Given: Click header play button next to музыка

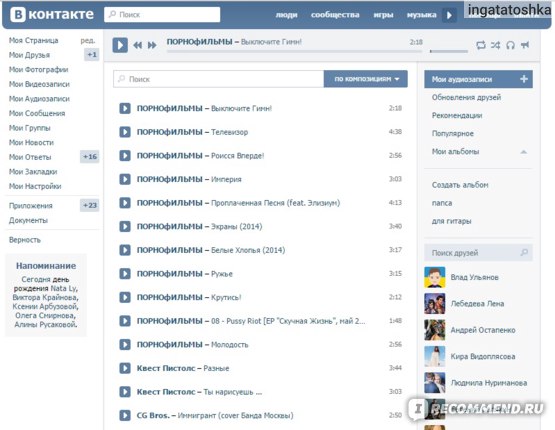Looking at the screenshot, I should pyautogui.click(x=449, y=15).
